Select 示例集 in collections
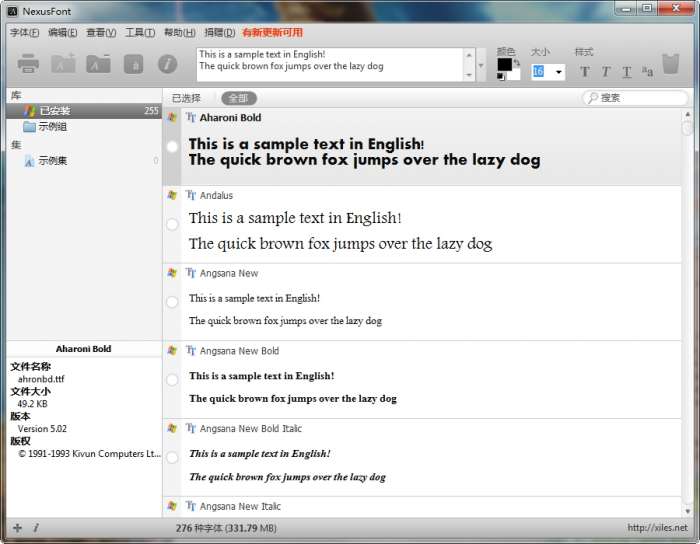The image size is (700, 544). [x=52, y=161]
